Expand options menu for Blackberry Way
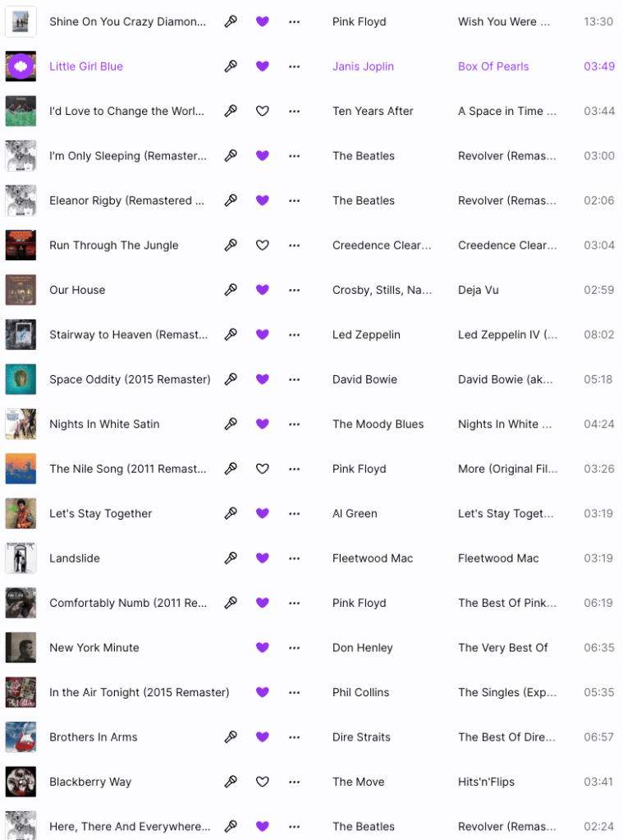 click(295, 782)
